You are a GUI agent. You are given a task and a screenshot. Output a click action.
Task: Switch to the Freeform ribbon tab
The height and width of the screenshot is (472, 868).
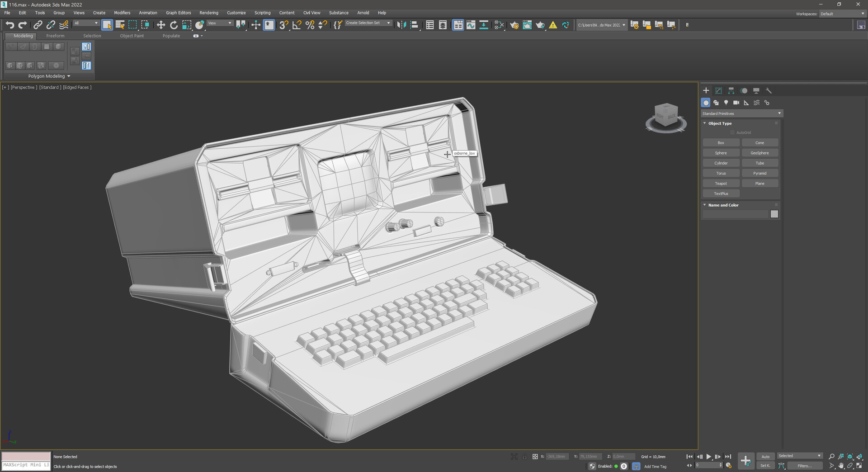[x=56, y=36]
